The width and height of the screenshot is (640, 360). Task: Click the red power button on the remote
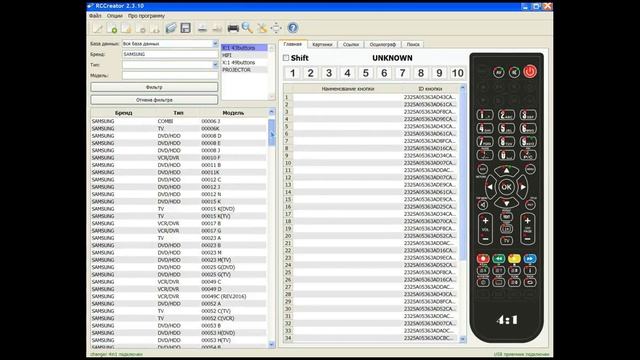[530, 72]
